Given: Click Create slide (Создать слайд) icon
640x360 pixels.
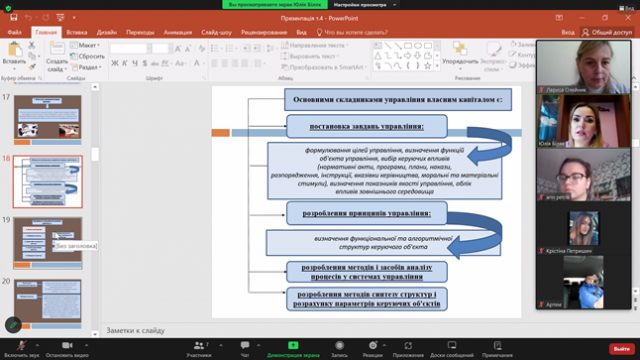Looking at the screenshot, I should pos(57,48).
